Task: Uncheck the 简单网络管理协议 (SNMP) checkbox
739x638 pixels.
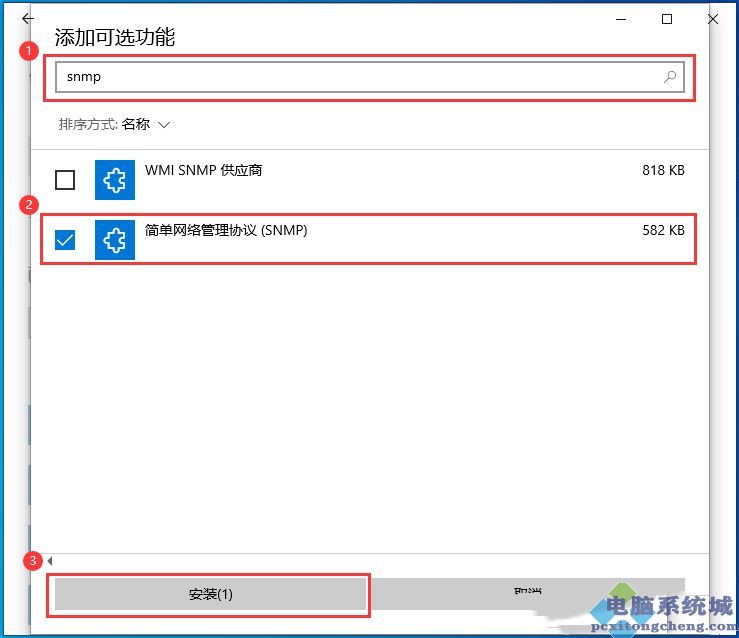Action: coord(65,240)
